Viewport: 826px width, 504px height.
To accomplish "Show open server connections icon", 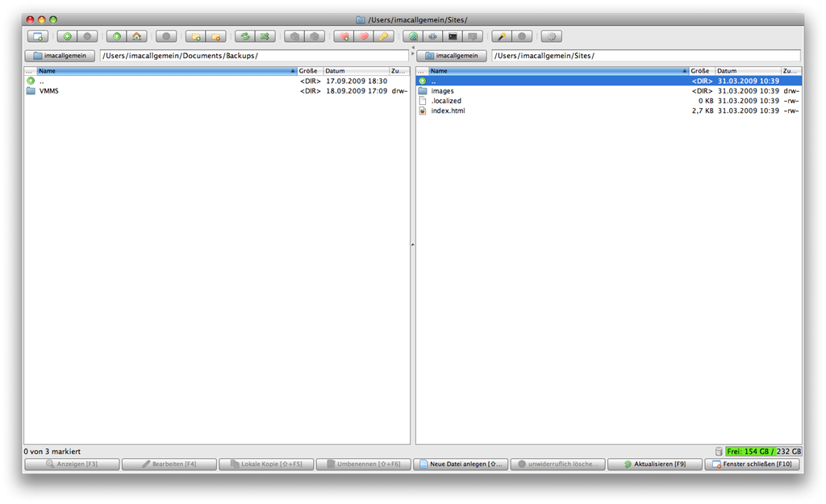I will pos(432,36).
